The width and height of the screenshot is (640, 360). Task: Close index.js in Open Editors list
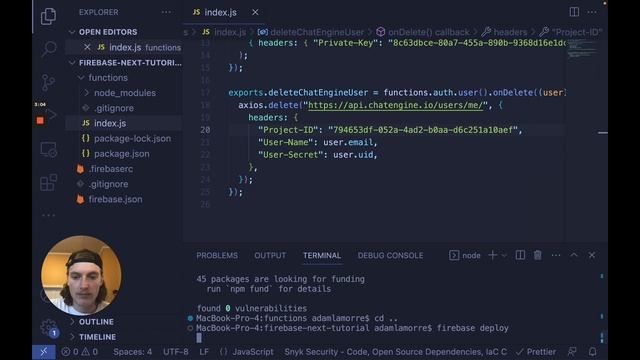tap(87, 47)
